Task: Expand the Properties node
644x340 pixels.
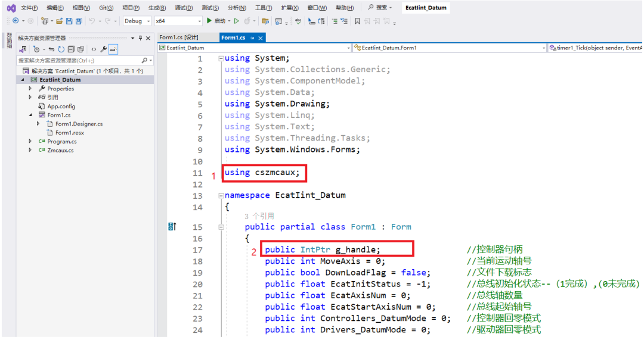Action: click(30, 88)
